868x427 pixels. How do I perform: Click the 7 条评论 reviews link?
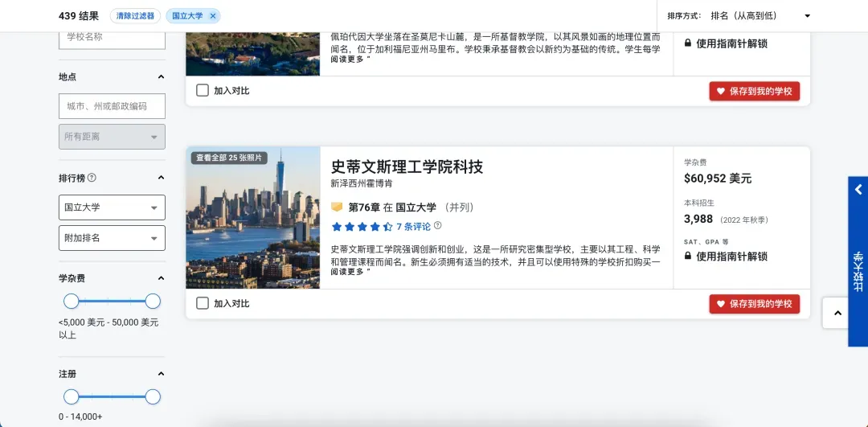point(414,226)
